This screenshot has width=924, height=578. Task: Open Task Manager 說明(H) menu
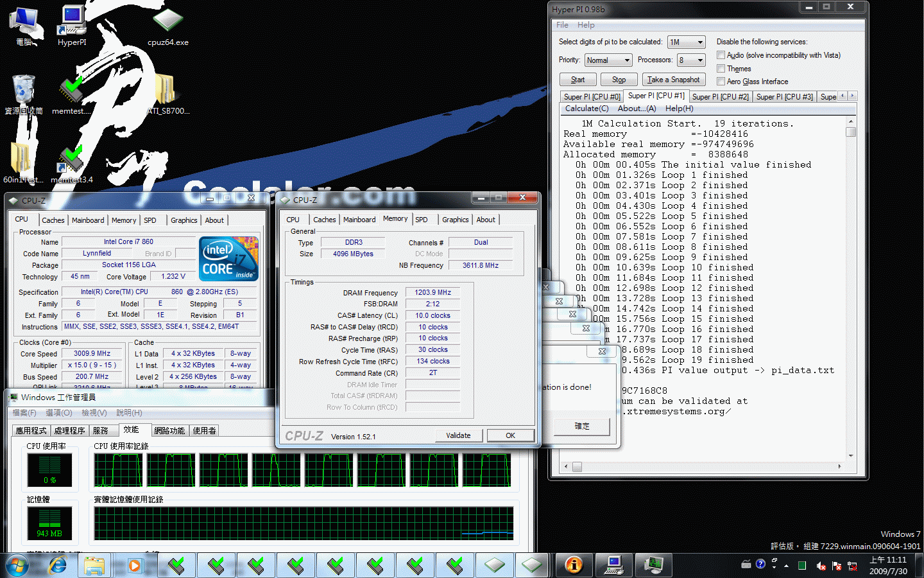click(x=129, y=413)
